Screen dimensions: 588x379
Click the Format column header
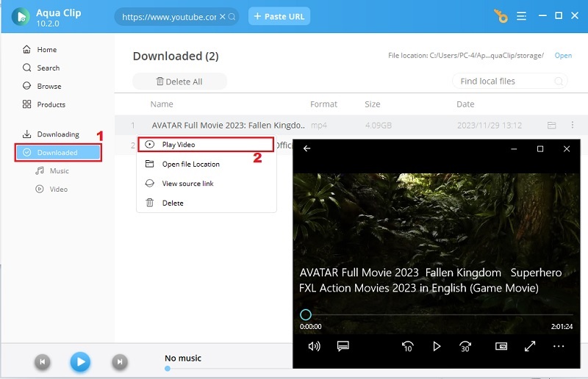[x=323, y=104]
